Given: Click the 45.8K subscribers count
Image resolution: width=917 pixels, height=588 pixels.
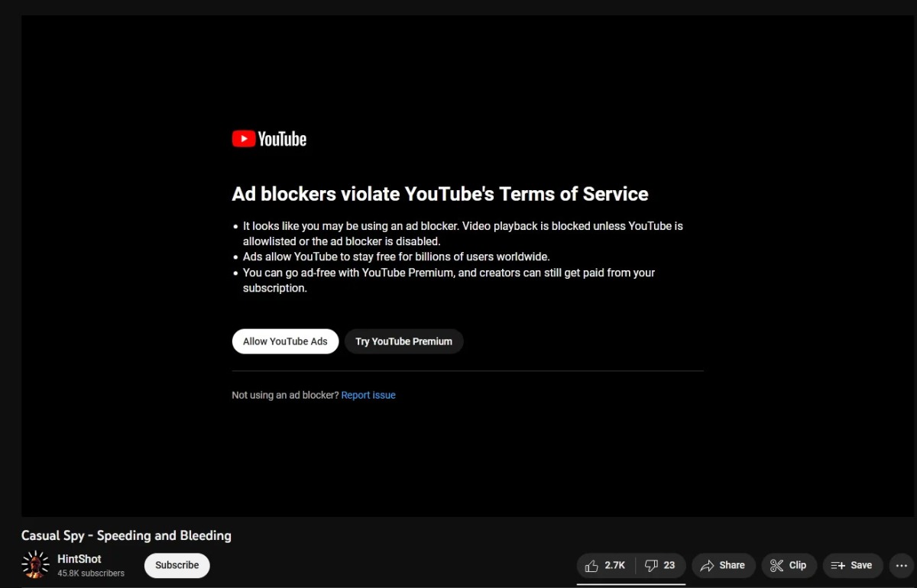Looking at the screenshot, I should (x=91, y=573).
